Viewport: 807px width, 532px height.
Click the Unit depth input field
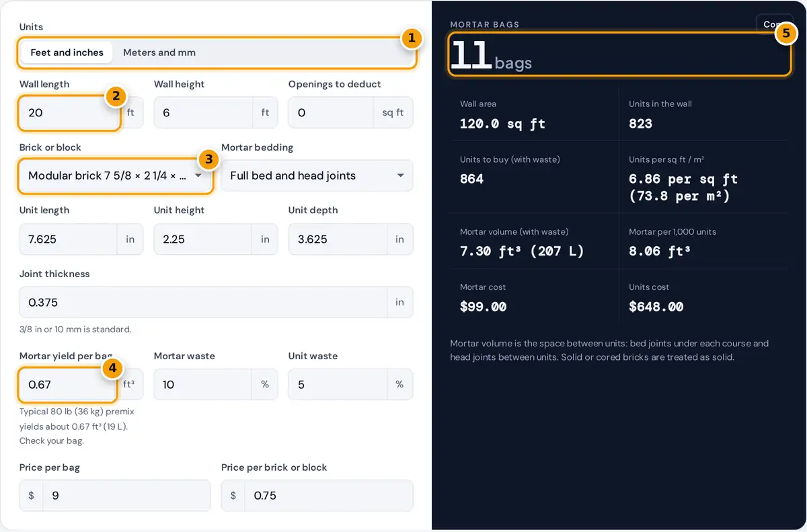coord(338,239)
